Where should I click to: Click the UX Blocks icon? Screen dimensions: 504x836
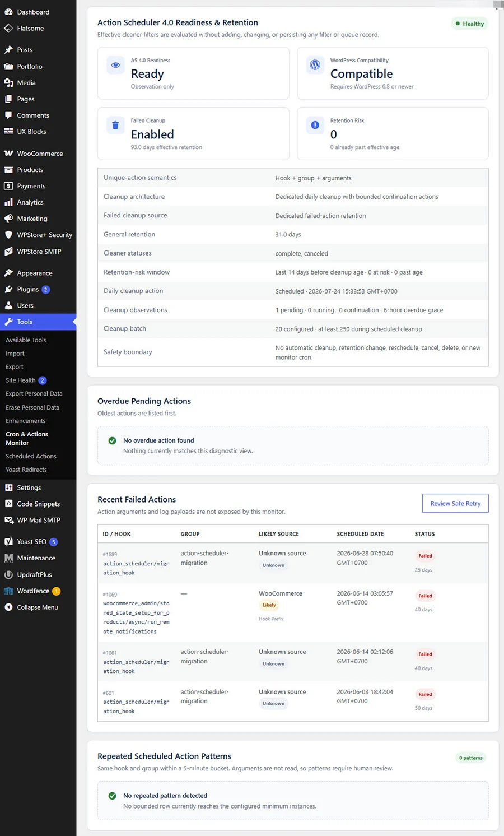[8, 131]
